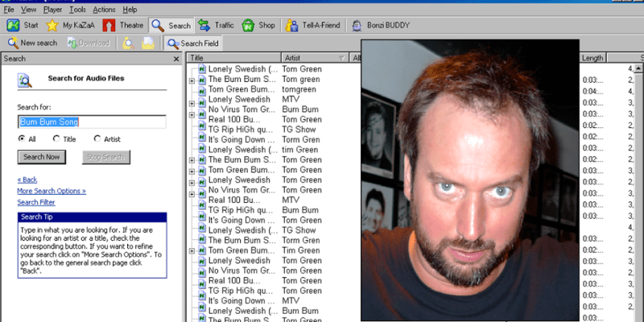Expand the first 'No Virus Tom Gr...' result
The image size is (644, 322).
coord(192,109)
